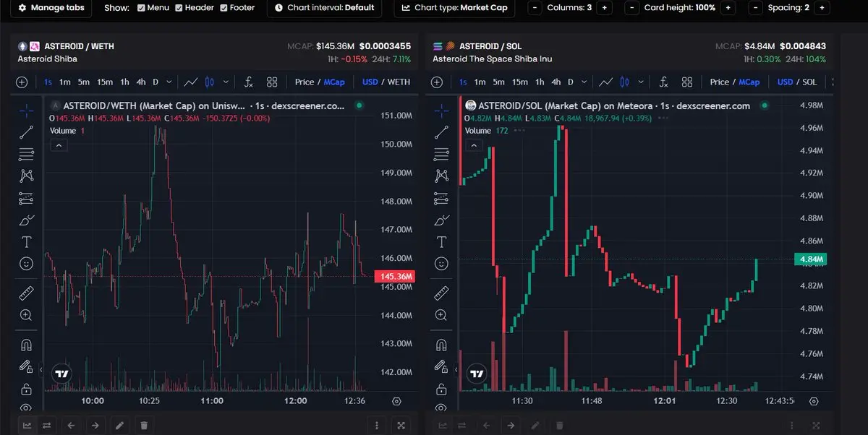The height and width of the screenshot is (435, 868).
Task: Select the ruler measure tool on WETH chart
Action: pos(27,293)
